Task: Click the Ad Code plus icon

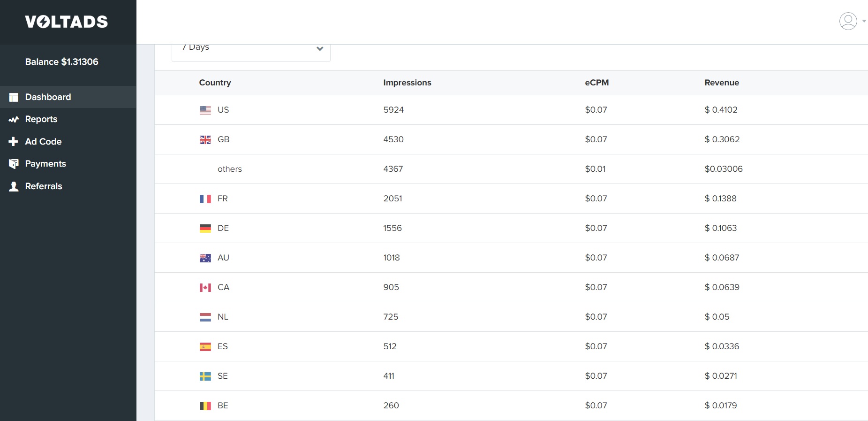Action: 14,141
